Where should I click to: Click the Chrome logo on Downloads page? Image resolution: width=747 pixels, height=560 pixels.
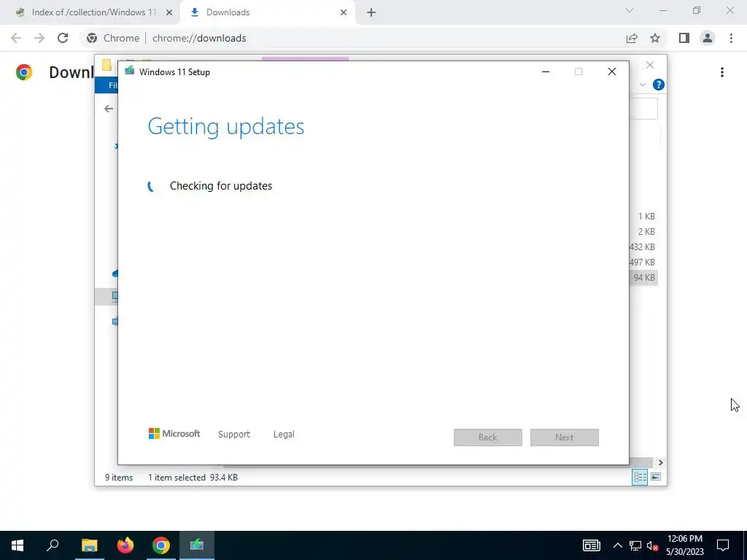point(24,72)
